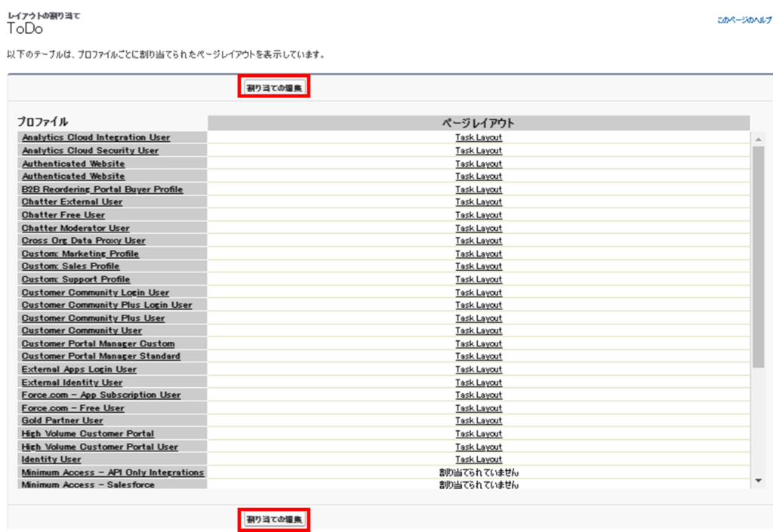Viewport: 773px width, 532px height.
Task: Open Task Layout for Cross Org Data Proxy User
Action: [x=478, y=241]
